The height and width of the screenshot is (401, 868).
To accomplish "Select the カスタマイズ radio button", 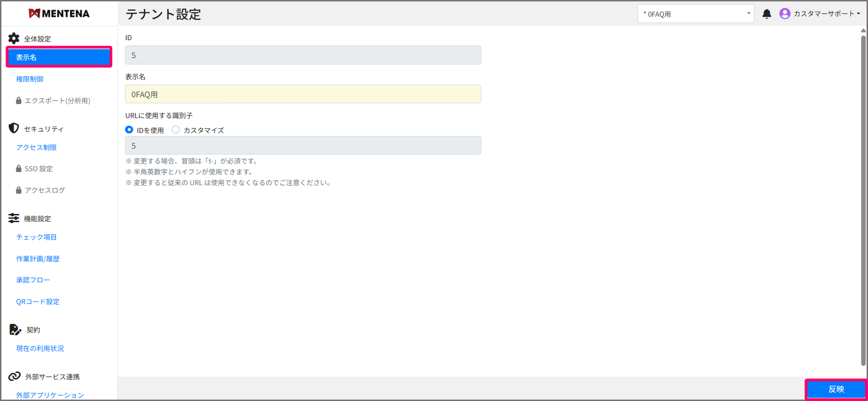I will point(176,130).
